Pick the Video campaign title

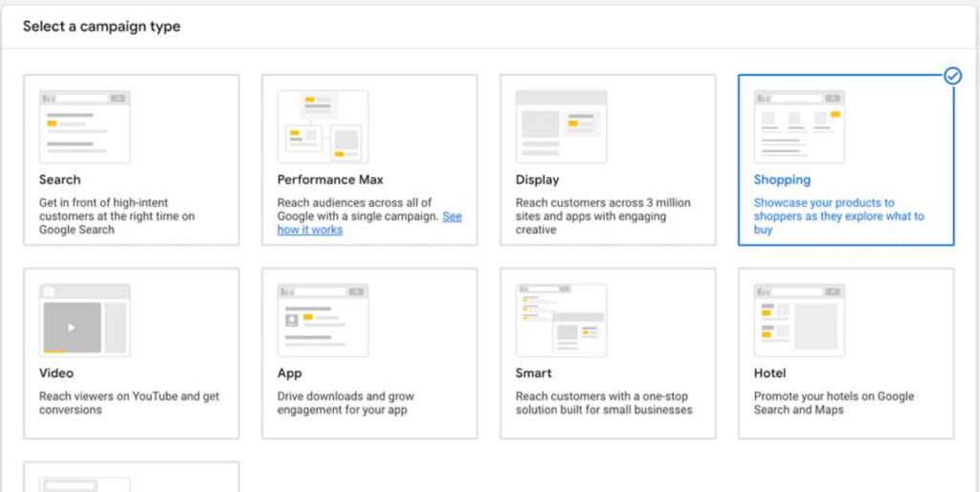click(56, 373)
